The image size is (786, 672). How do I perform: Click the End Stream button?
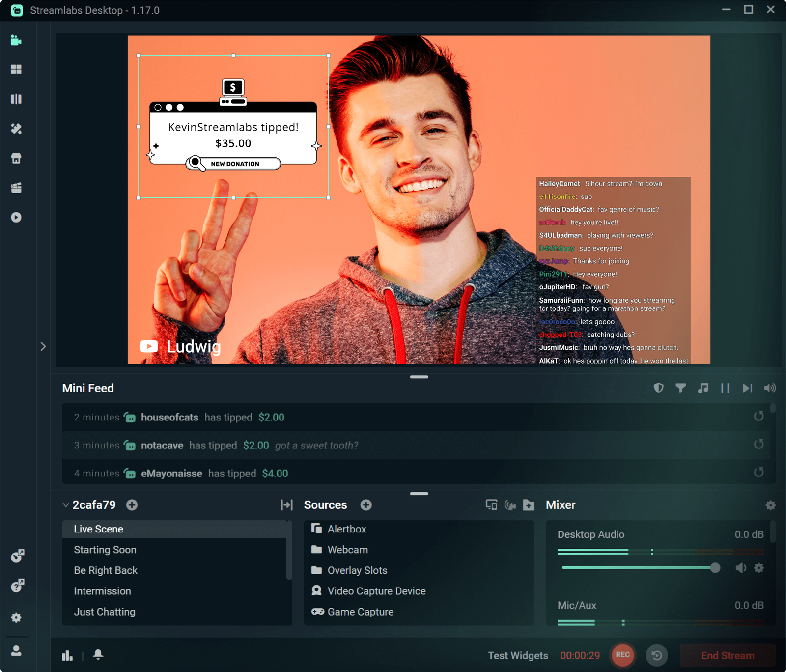click(x=728, y=655)
